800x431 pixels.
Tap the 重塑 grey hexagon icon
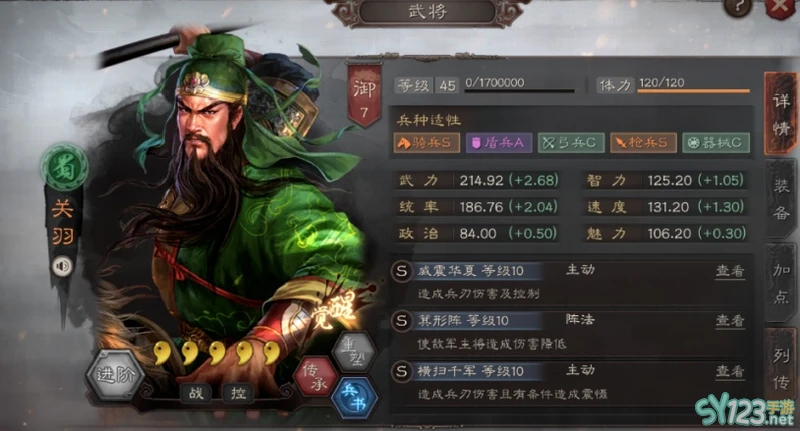(355, 352)
